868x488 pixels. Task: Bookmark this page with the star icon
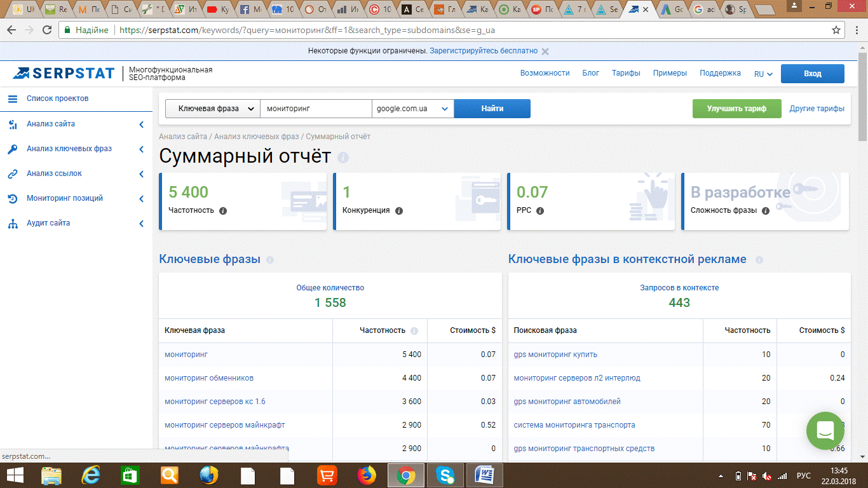[836, 30]
